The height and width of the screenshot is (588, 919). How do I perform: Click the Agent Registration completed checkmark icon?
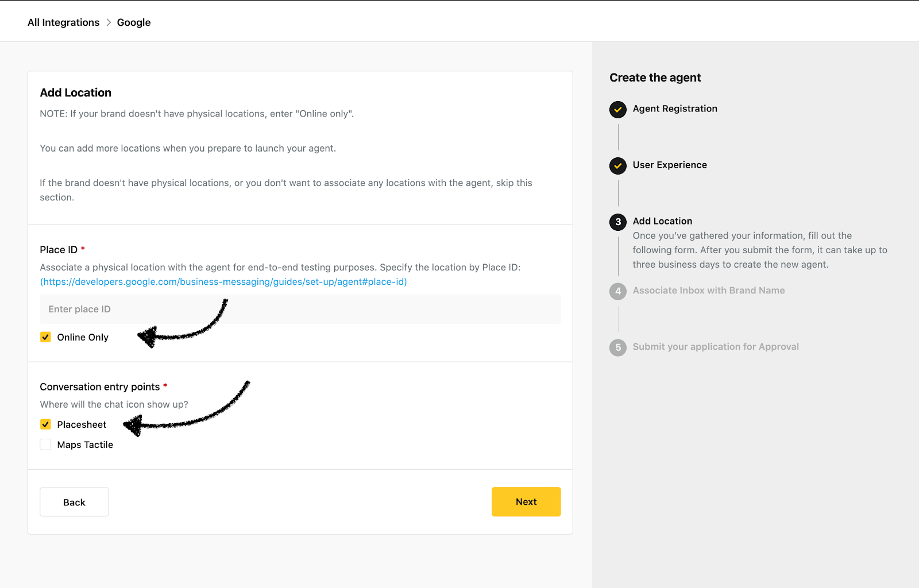tap(618, 109)
